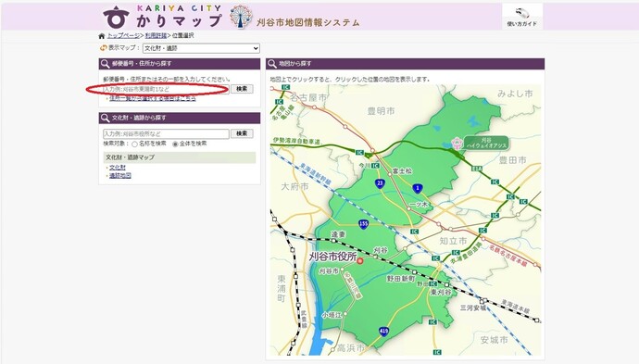Open the 文化財 map link
Image resolution: width=639 pixels, height=364 pixels.
(118, 168)
